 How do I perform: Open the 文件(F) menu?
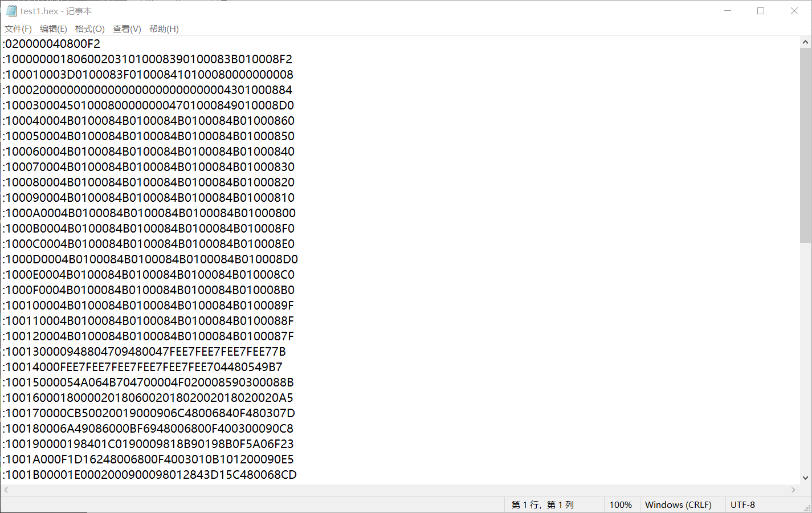point(18,29)
